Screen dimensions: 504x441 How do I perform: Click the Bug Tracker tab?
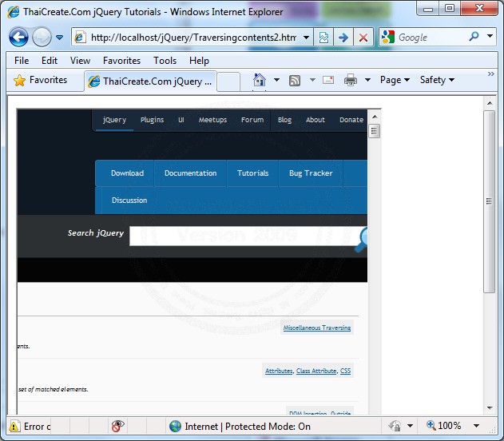[311, 173]
